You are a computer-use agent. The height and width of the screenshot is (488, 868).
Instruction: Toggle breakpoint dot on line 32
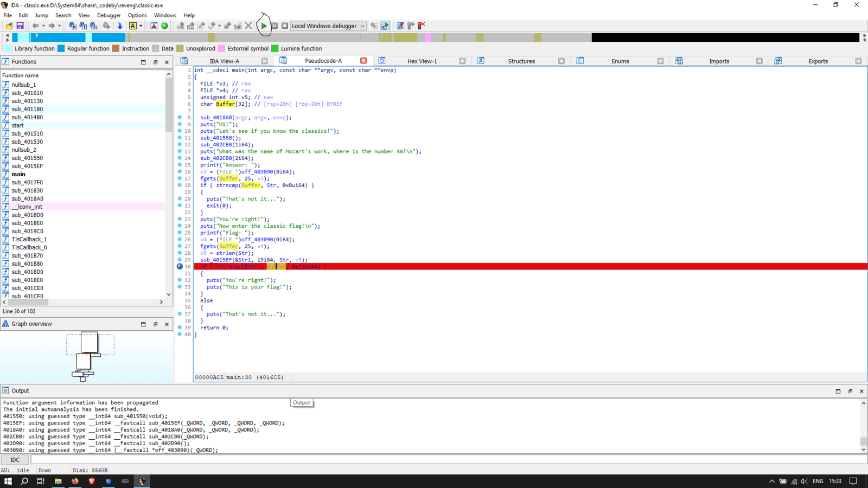(x=180, y=280)
